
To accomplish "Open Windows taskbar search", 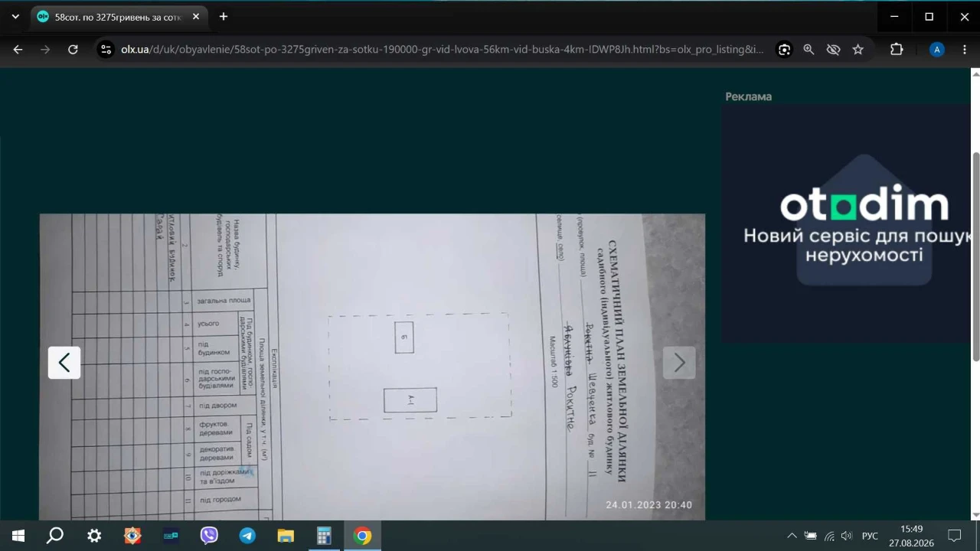I will click(55, 536).
